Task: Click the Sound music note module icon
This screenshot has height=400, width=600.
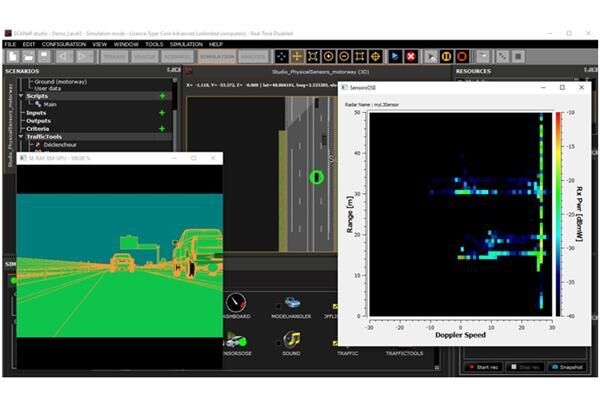Action: pyautogui.click(x=291, y=339)
